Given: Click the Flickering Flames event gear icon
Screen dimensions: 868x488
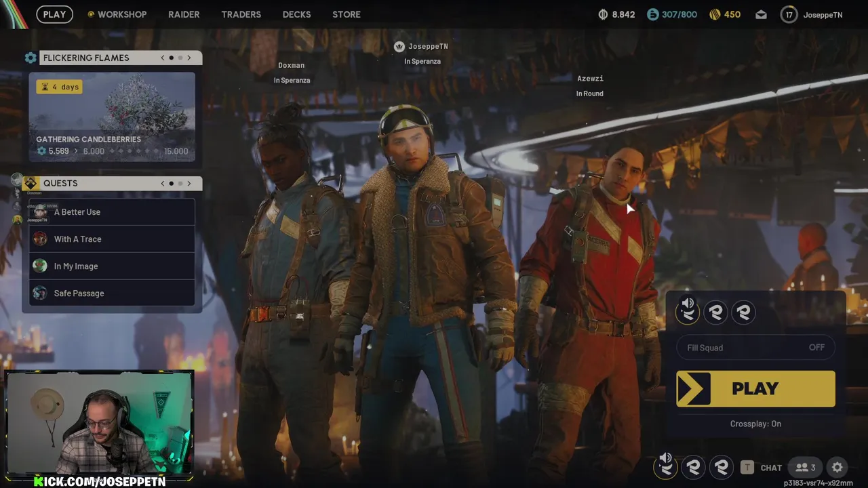Looking at the screenshot, I should pyautogui.click(x=31, y=58).
